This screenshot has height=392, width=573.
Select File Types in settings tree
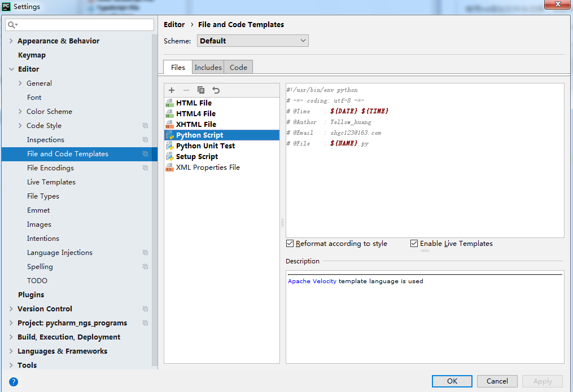coord(43,196)
